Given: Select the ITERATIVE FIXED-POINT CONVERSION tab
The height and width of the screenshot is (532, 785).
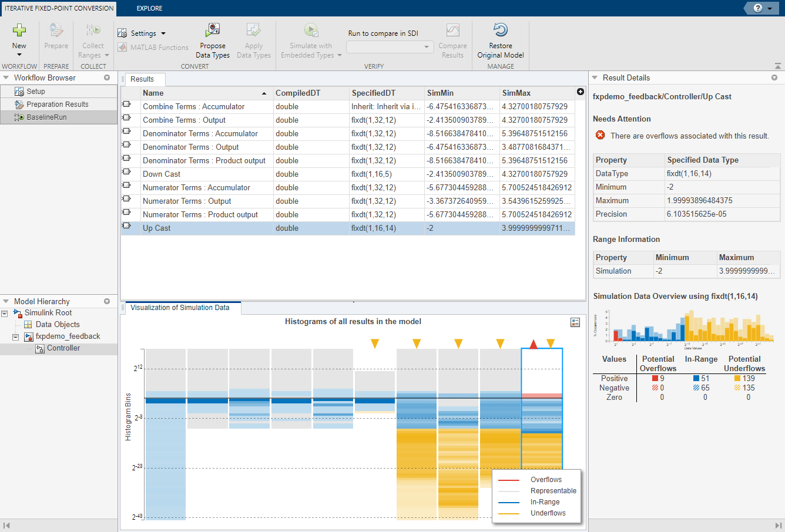Looking at the screenshot, I should click(x=59, y=8).
